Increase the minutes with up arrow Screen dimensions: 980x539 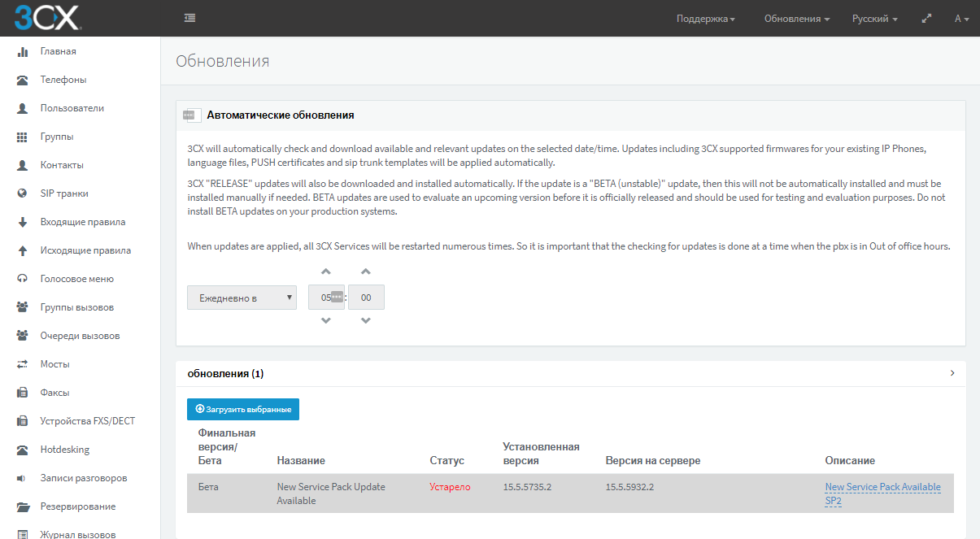(366, 272)
